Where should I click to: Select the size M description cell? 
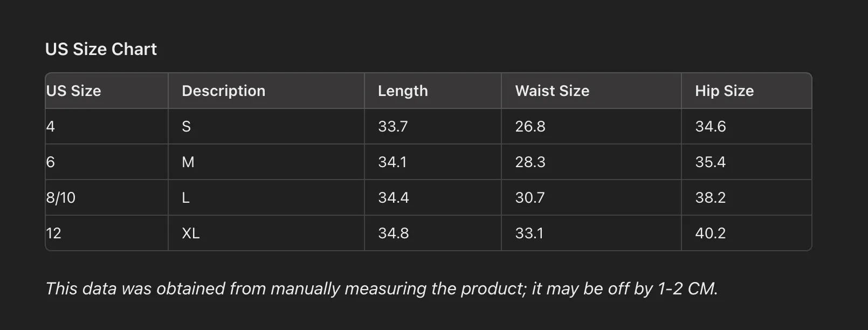pos(266,162)
